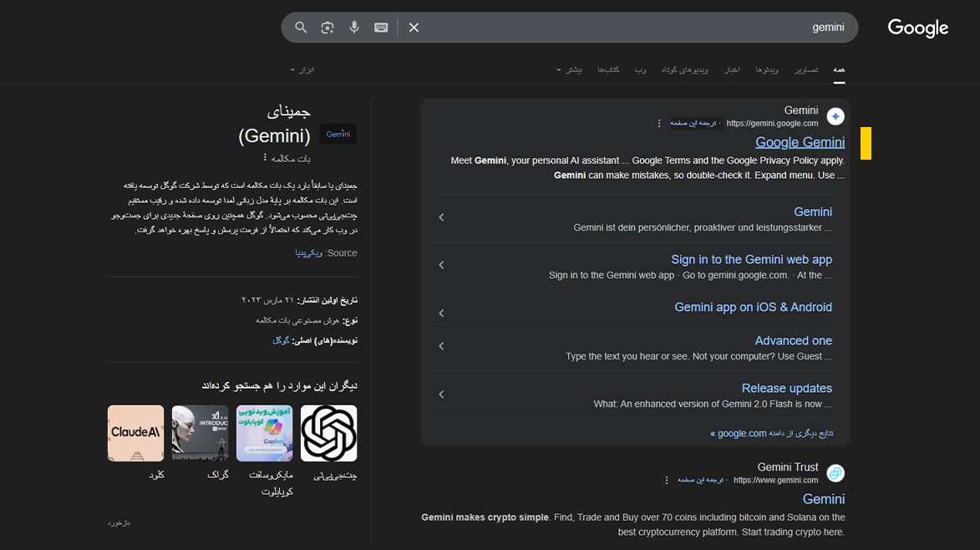This screenshot has height=550, width=980.
Task: Open Gemini app on iOS & Android link
Action: click(x=753, y=307)
